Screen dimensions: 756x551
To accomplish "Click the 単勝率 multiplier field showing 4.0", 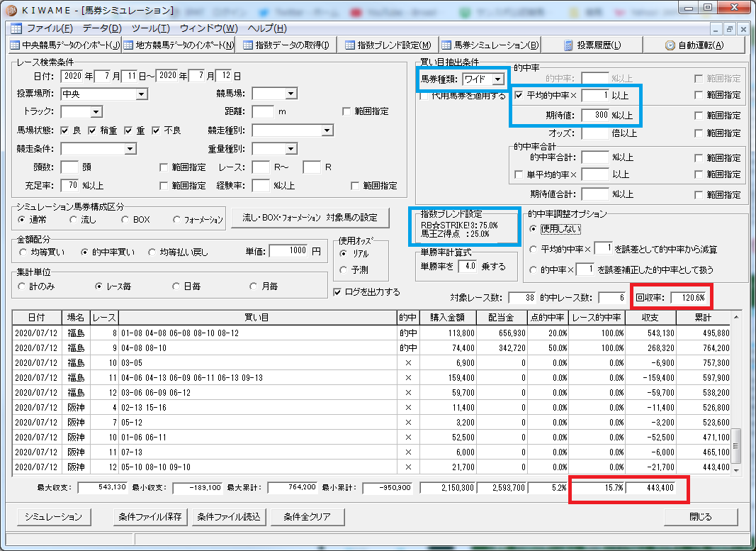I will (x=467, y=266).
